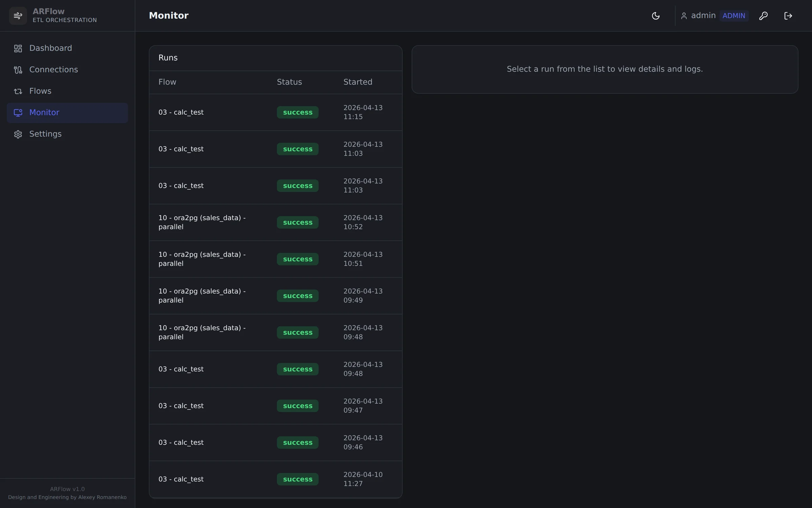Click the key icon to change password

(763, 16)
